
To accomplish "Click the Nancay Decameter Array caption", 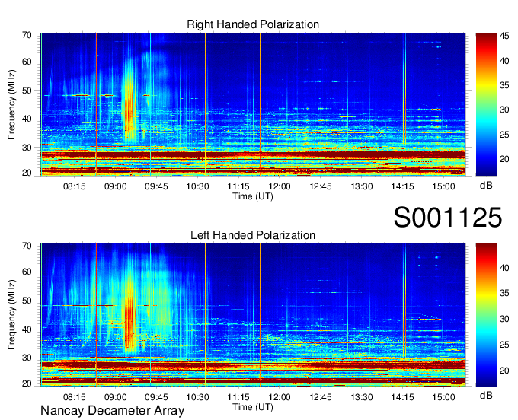I will (112, 411).
